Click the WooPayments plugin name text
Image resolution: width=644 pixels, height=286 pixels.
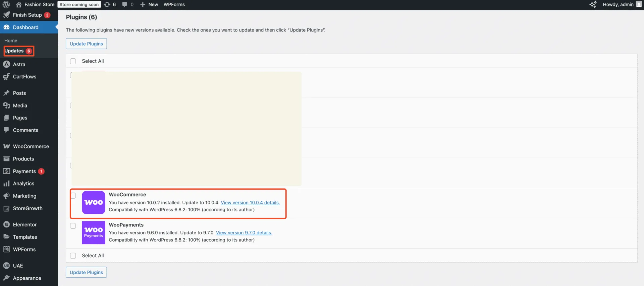pyautogui.click(x=126, y=225)
